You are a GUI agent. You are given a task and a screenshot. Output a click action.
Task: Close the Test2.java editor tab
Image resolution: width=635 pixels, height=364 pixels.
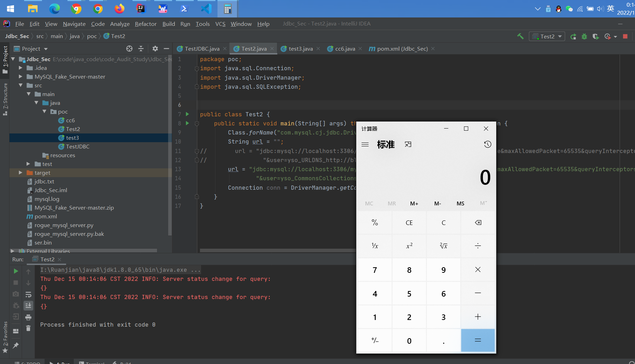pos(272,49)
